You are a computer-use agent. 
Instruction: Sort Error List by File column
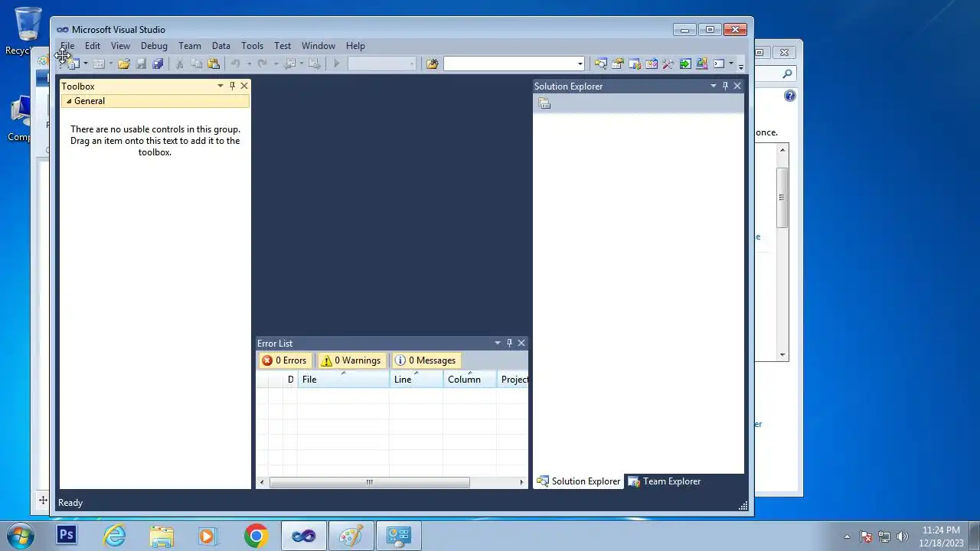(343, 380)
